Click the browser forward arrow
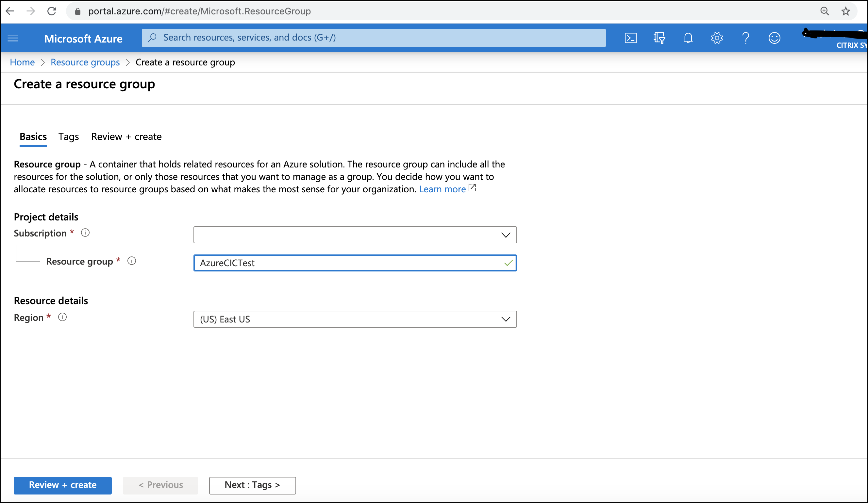868x503 pixels. point(31,11)
